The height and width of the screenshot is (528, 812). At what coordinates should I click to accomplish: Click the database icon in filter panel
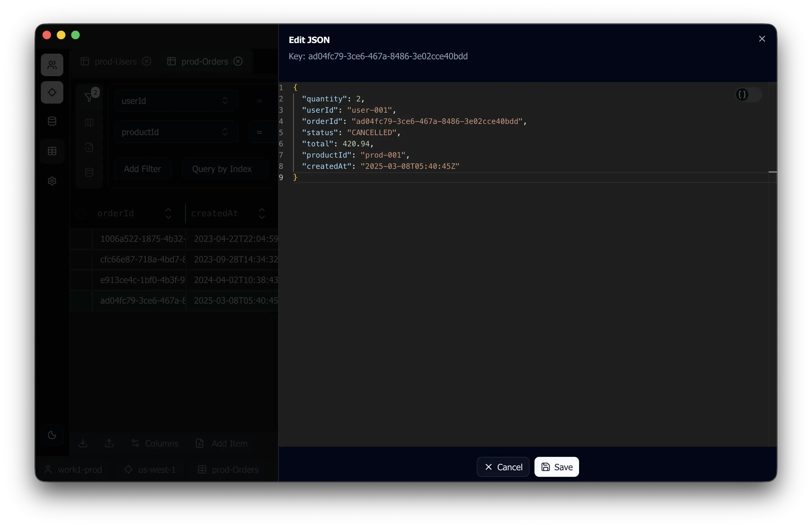89,172
